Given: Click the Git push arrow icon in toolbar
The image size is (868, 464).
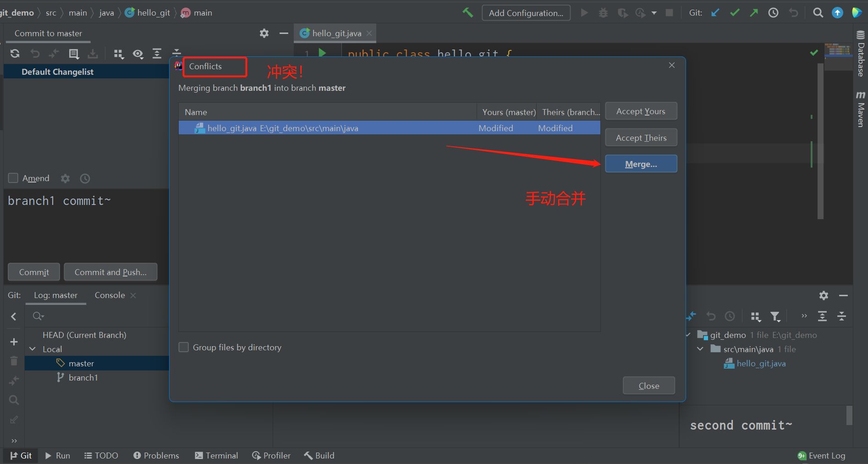Looking at the screenshot, I should (x=754, y=13).
